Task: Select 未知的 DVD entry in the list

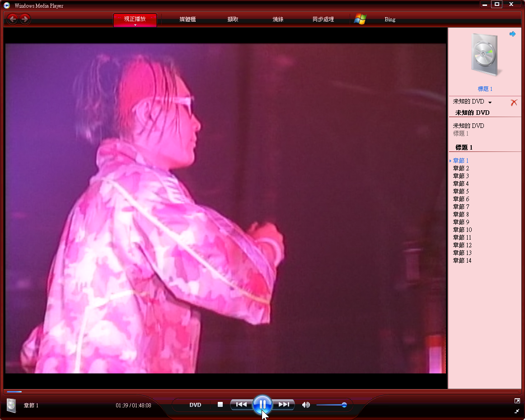Action: pos(469,126)
